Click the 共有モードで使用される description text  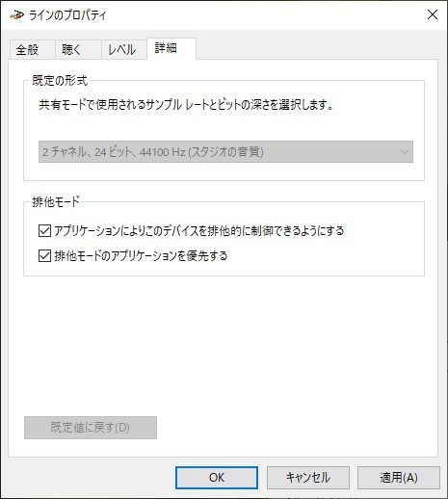(x=186, y=105)
